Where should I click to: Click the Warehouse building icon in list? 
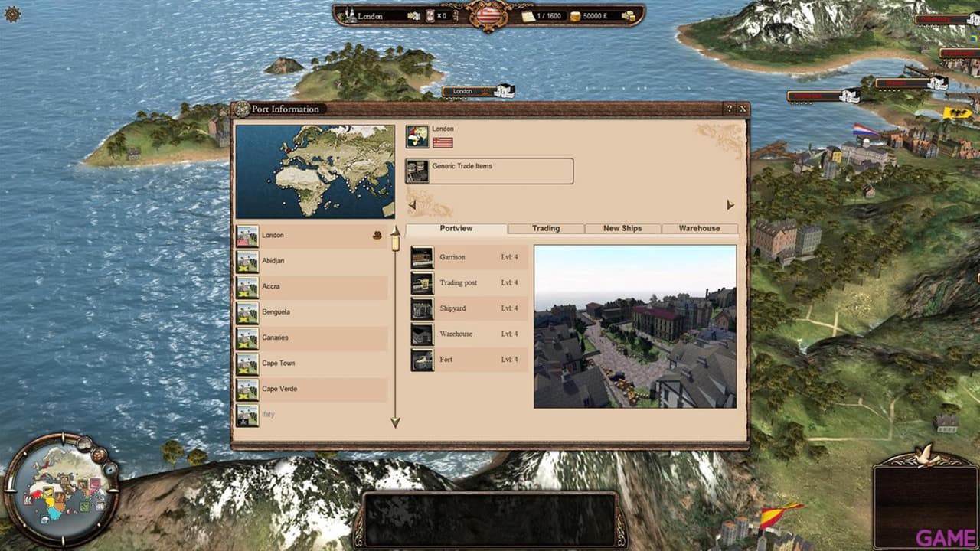[x=422, y=334]
